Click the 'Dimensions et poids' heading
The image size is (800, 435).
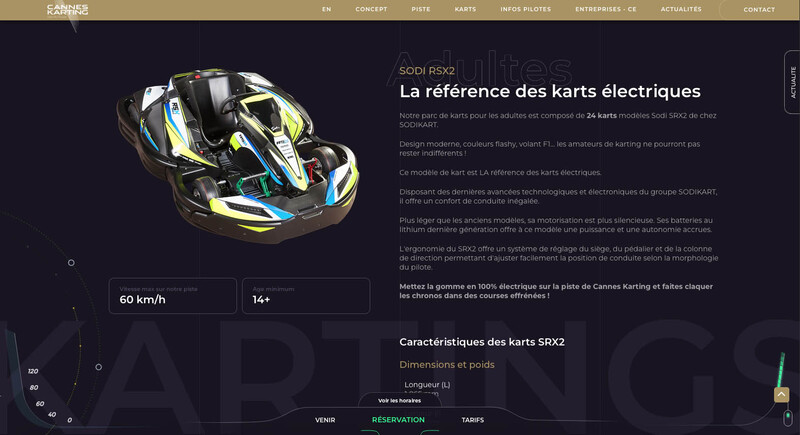point(447,365)
